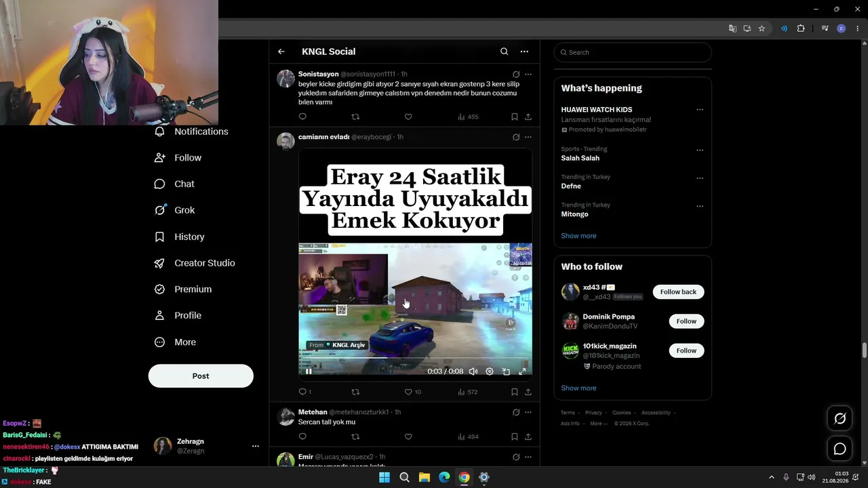Reply to the camianın evladı video post

(x=305, y=392)
